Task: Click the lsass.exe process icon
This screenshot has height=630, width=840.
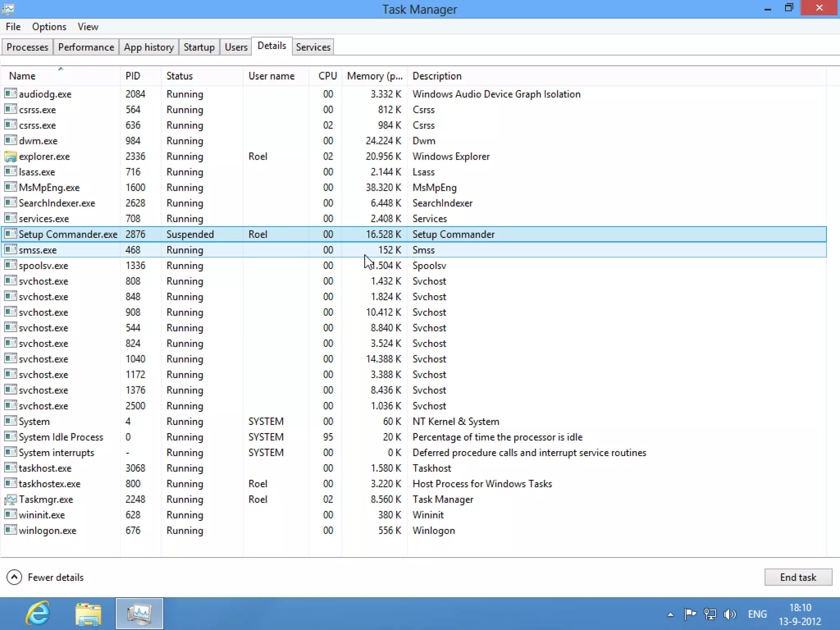Action: 11,171
